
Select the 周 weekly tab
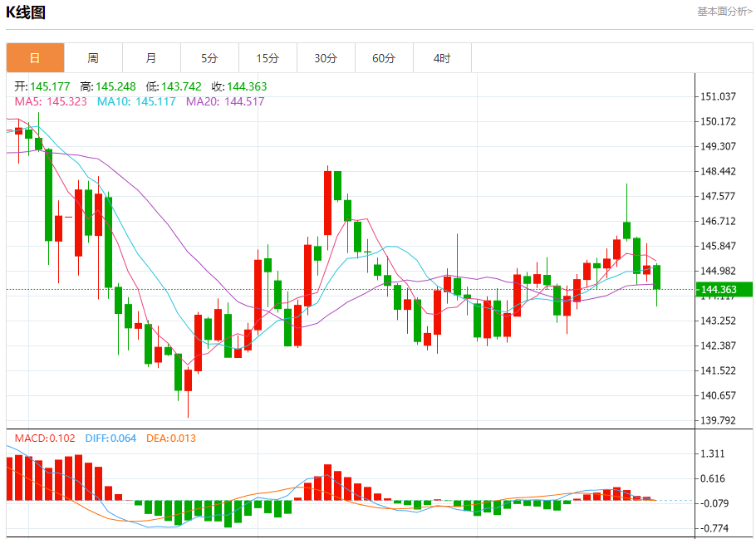93,58
